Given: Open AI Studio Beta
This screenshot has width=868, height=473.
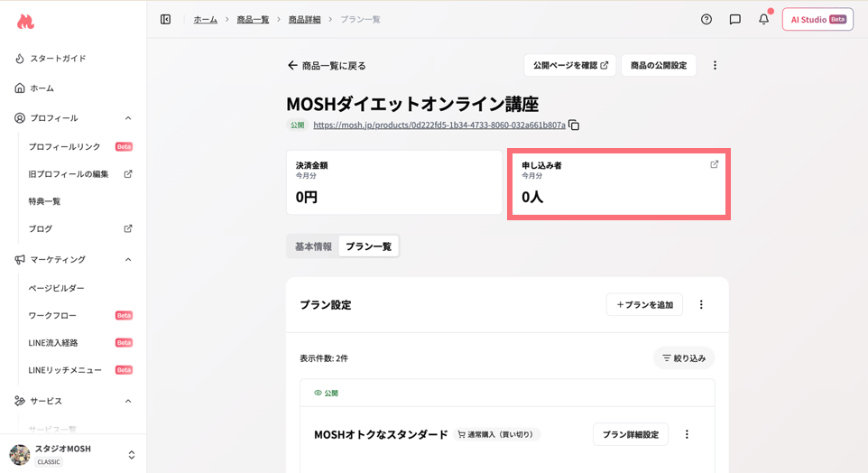Looking at the screenshot, I should [817, 19].
